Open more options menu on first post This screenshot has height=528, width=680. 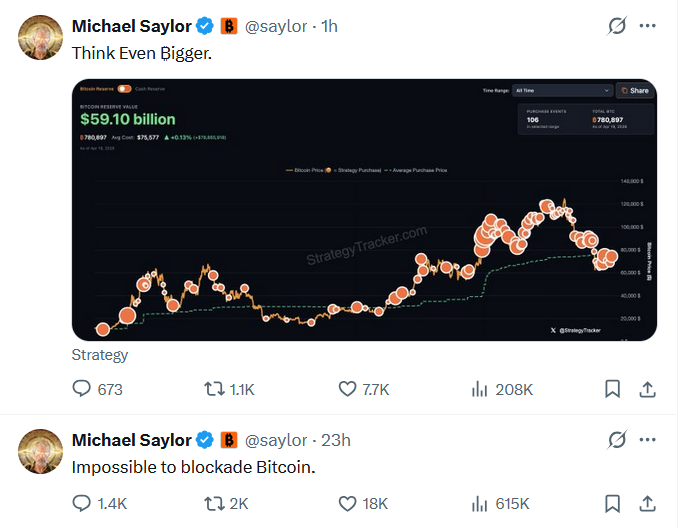pyautogui.click(x=648, y=26)
